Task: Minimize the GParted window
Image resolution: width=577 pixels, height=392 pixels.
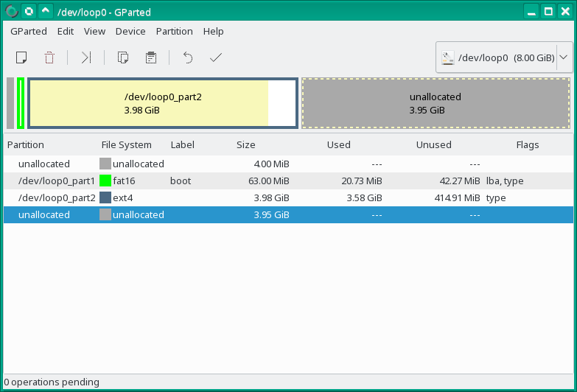Action: (531, 11)
